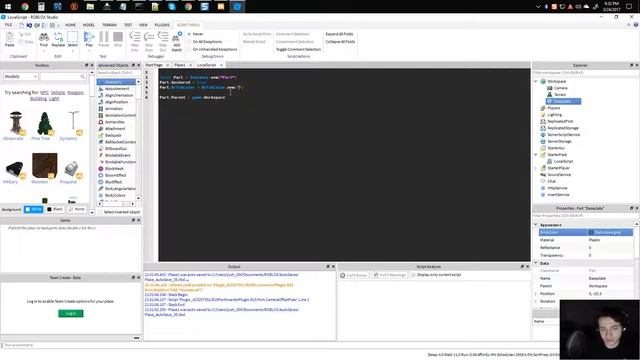Click the BlockMesh object icon

[x=101, y=169]
